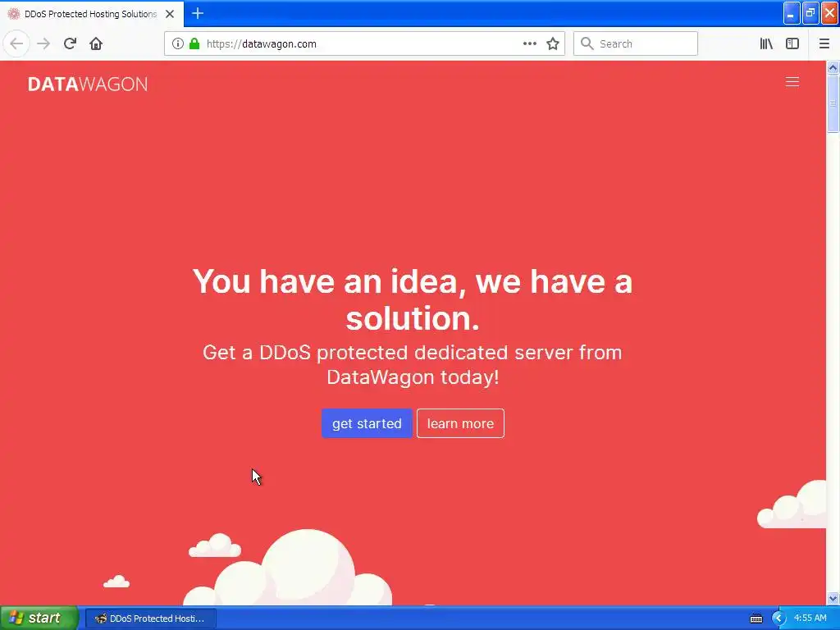Select the DDoS Protected Hosti... taskbar button
The image size is (840, 630).
(x=151, y=619)
